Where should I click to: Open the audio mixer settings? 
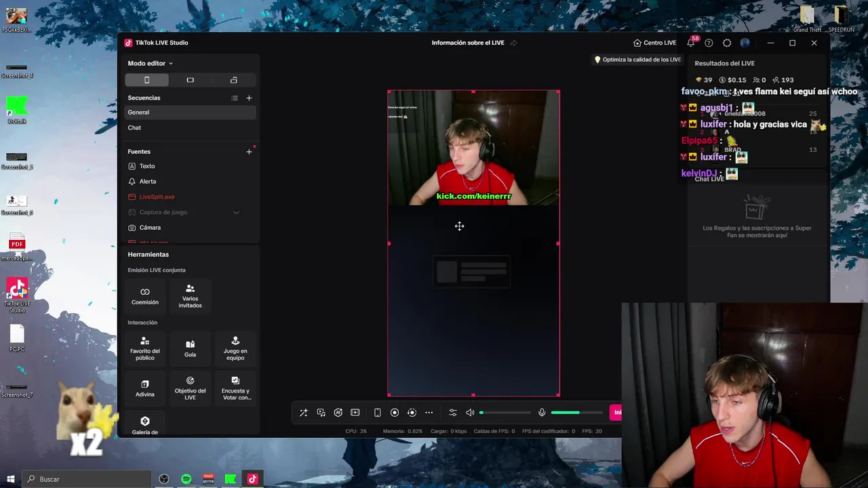(453, 413)
